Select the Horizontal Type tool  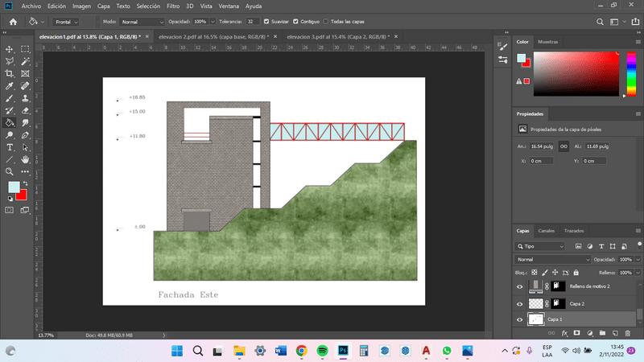[x=10, y=147]
